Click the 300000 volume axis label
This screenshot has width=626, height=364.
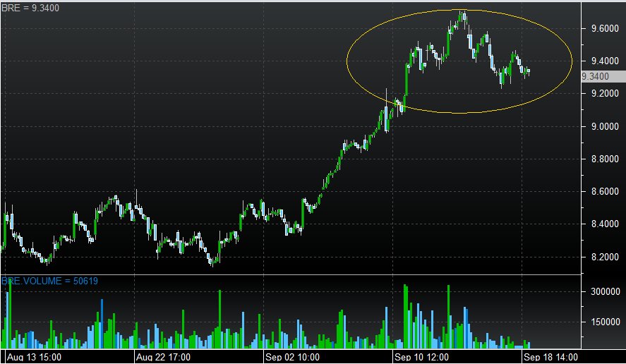click(606, 292)
